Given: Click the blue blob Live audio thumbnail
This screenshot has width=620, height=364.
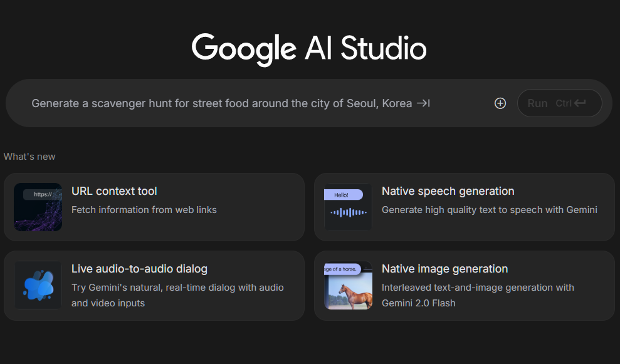Looking at the screenshot, I should click(38, 285).
